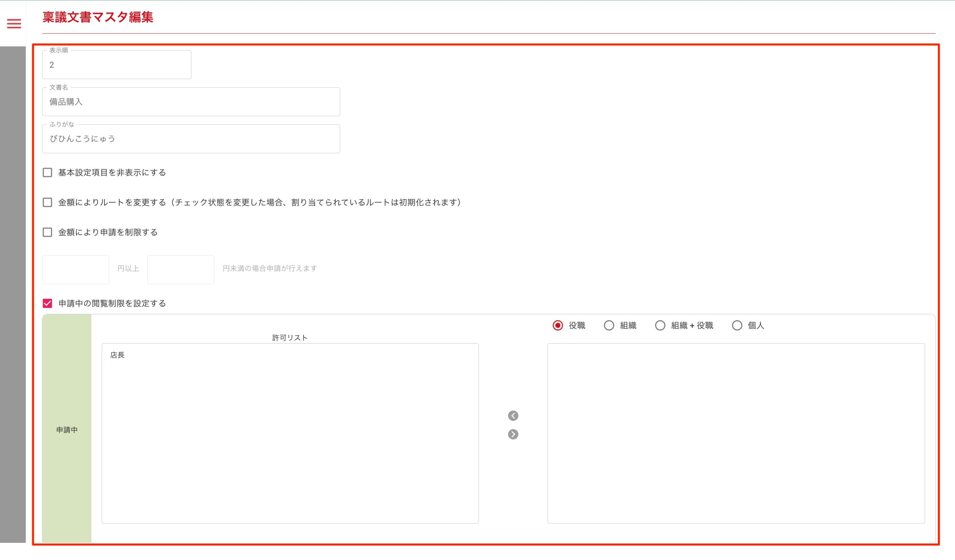Click the right arrow to remove from 許可リスト
This screenshot has width=955, height=560.
513,434
